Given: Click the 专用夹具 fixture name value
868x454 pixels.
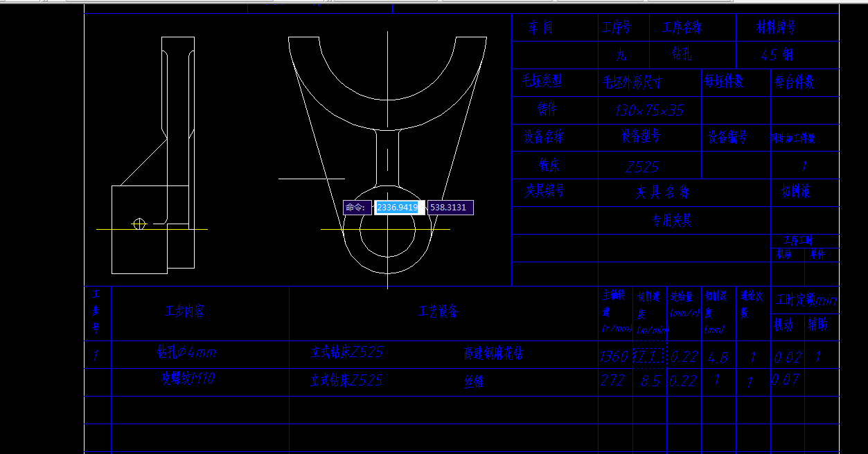Looking at the screenshot, I should 672,221.
